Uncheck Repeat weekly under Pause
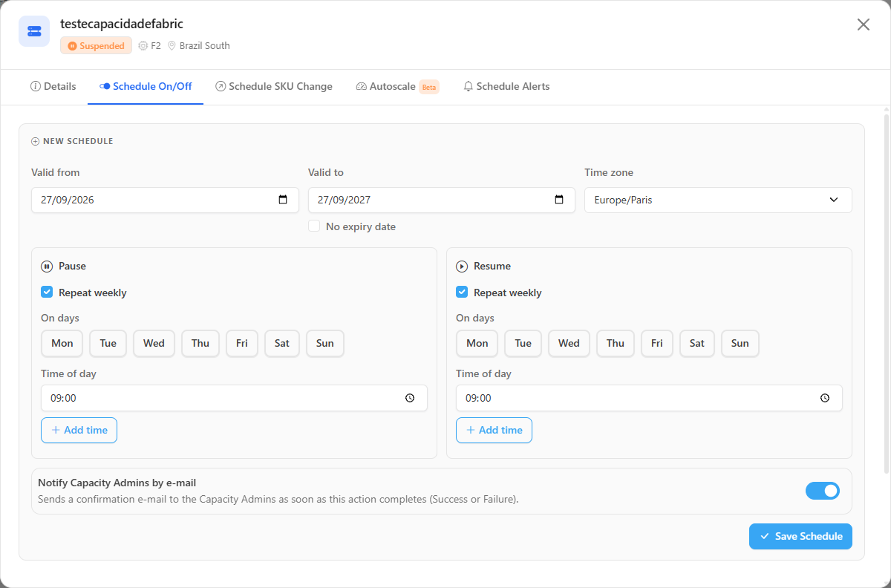The height and width of the screenshot is (588, 891). click(47, 293)
